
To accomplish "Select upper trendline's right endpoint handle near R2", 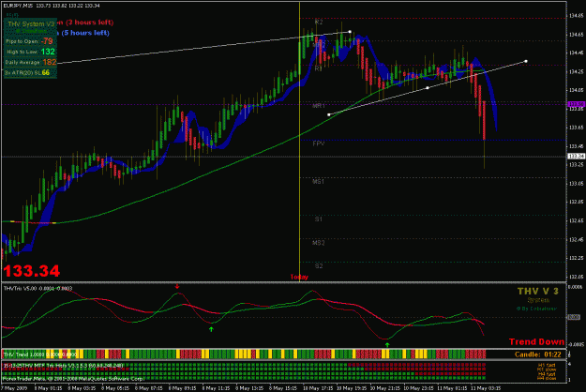I will 350,32.
